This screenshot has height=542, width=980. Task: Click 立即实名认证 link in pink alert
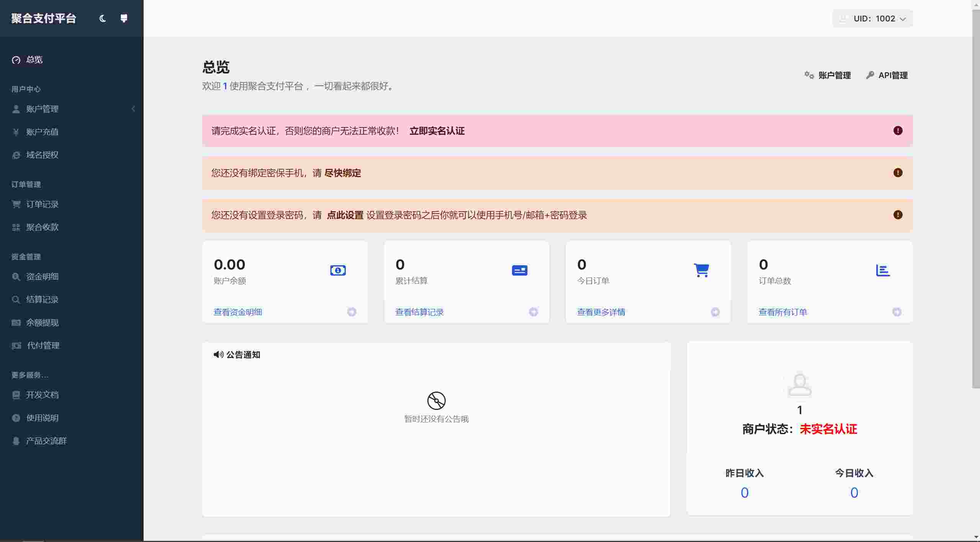(437, 131)
